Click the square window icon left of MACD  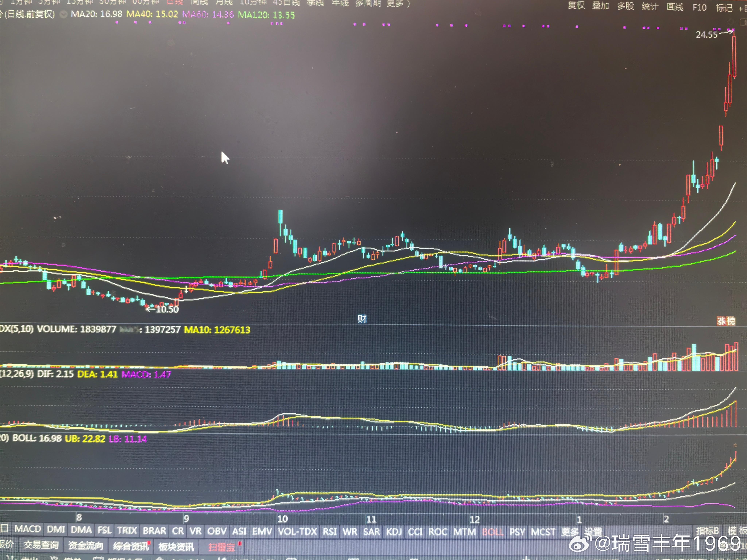pos(4,528)
